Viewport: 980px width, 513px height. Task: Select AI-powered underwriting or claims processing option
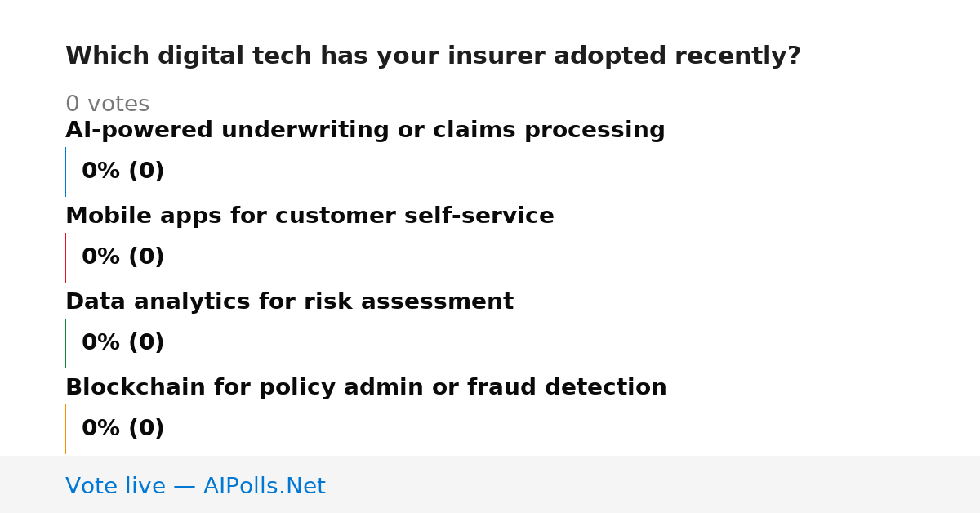(x=365, y=131)
